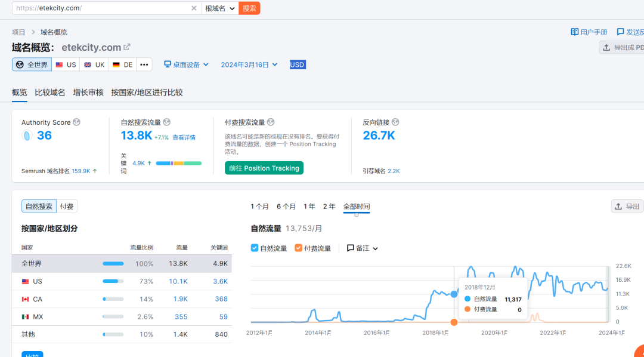Click the export icon above the traffic chart

(617, 206)
